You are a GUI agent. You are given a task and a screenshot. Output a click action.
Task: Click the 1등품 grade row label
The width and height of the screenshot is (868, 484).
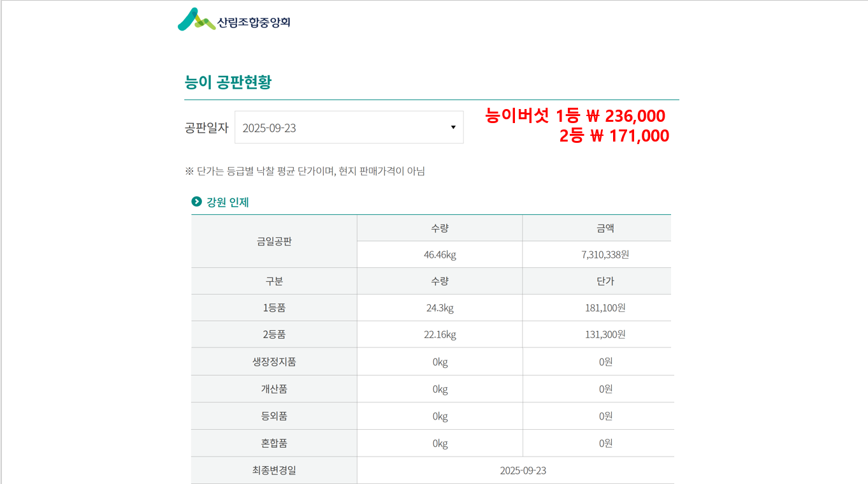pos(274,308)
